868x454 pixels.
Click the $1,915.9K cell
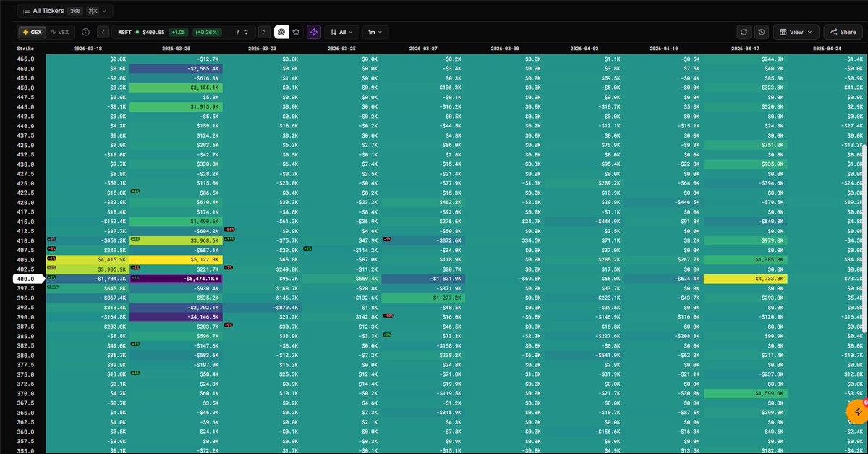(x=176, y=106)
